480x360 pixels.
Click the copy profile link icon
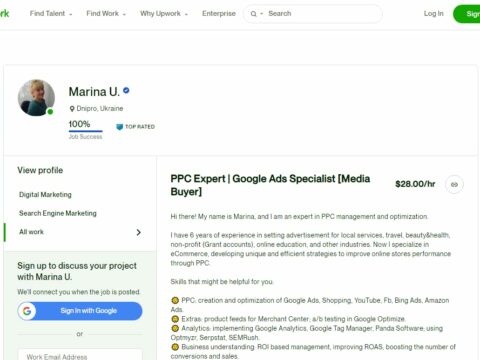tap(454, 184)
